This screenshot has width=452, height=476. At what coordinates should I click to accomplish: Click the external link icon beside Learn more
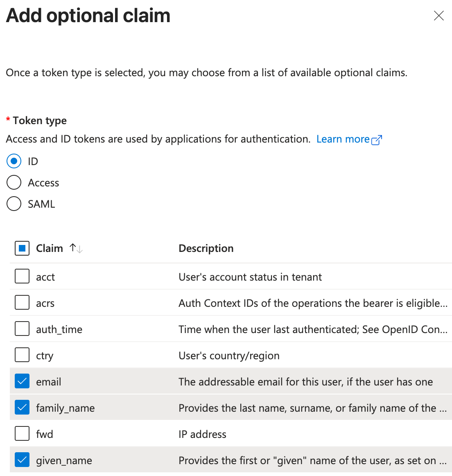point(377,140)
